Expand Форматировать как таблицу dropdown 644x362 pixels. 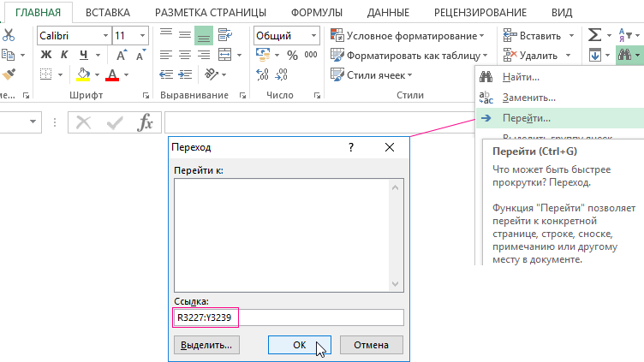click(x=485, y=56)
